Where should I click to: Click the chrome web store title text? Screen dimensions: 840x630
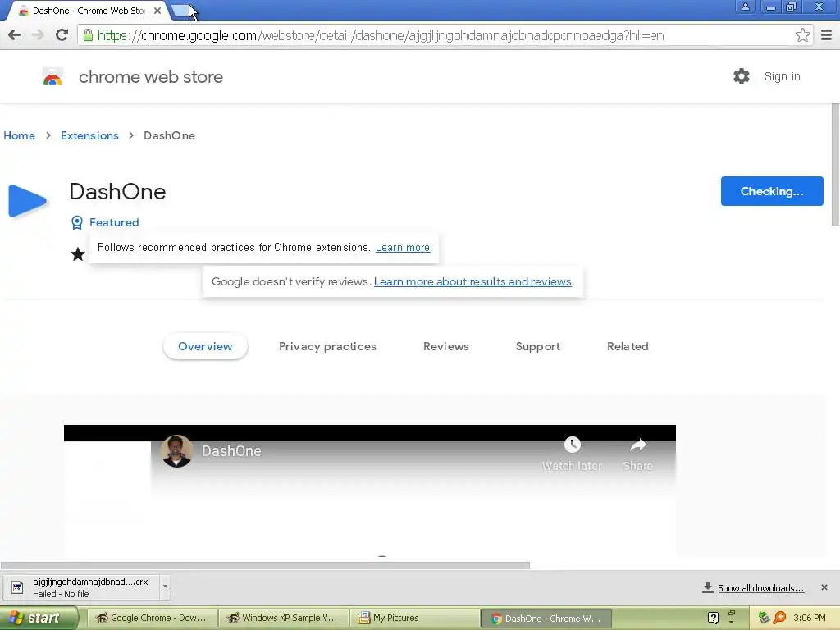click(151, 76)
